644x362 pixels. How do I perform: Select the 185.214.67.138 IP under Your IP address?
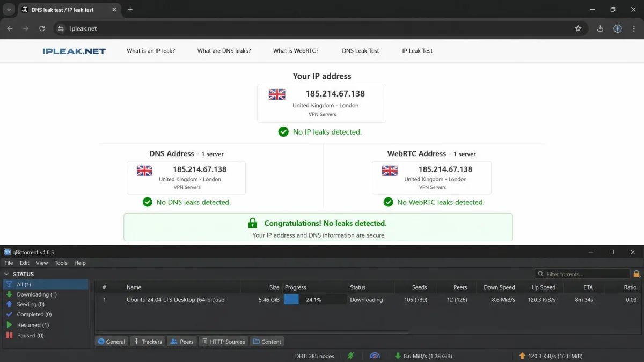(x=335, y=93)
